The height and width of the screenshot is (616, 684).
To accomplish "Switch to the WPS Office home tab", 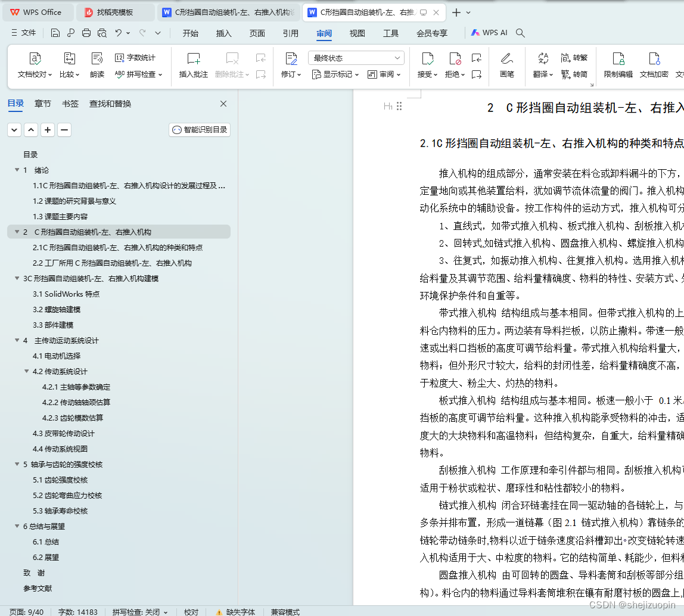I will click(38, 13).
